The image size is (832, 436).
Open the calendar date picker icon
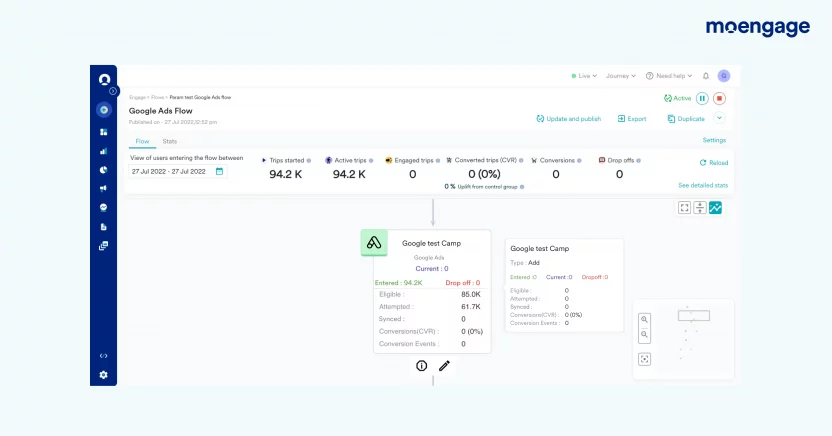(219, 171)
